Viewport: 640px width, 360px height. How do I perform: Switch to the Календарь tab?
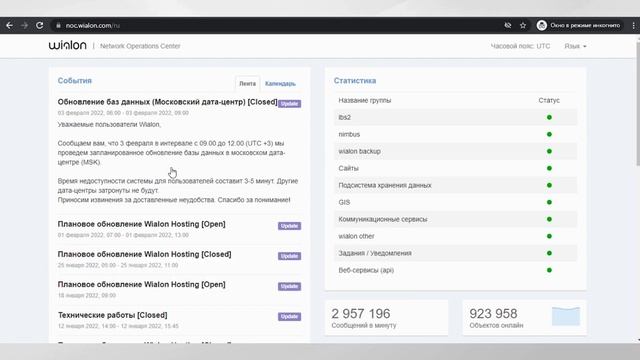[280, 83]
